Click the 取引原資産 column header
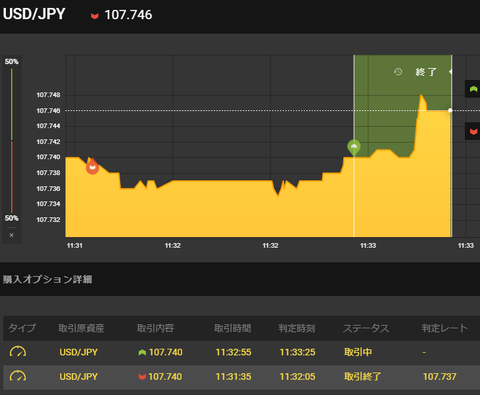Screen dimensions: 480x395 pyautogui.click(x=81, y=328)
